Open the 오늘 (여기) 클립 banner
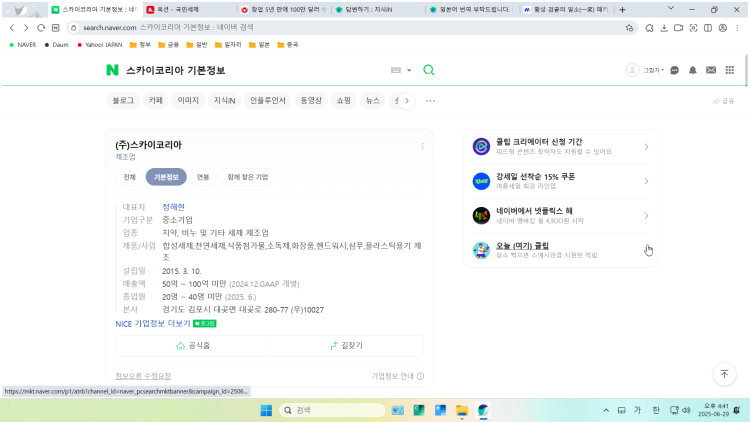This screenshot has width=750, height=422. (560, 250)
